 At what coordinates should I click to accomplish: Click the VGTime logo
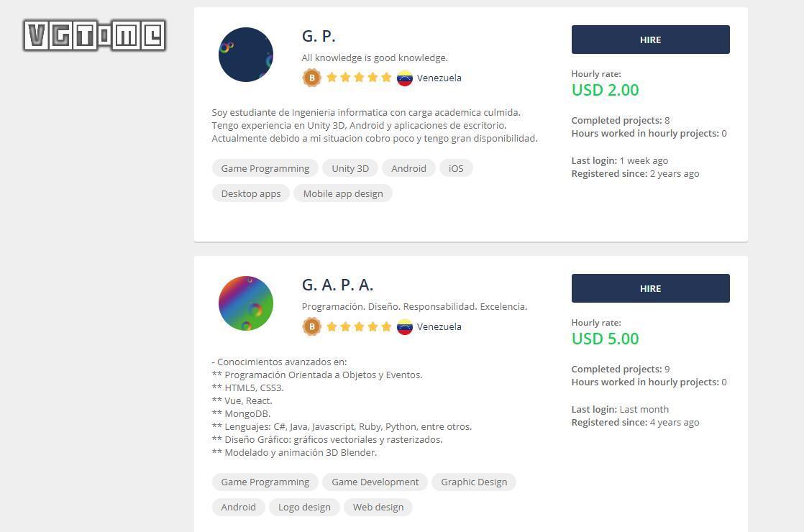94,35
